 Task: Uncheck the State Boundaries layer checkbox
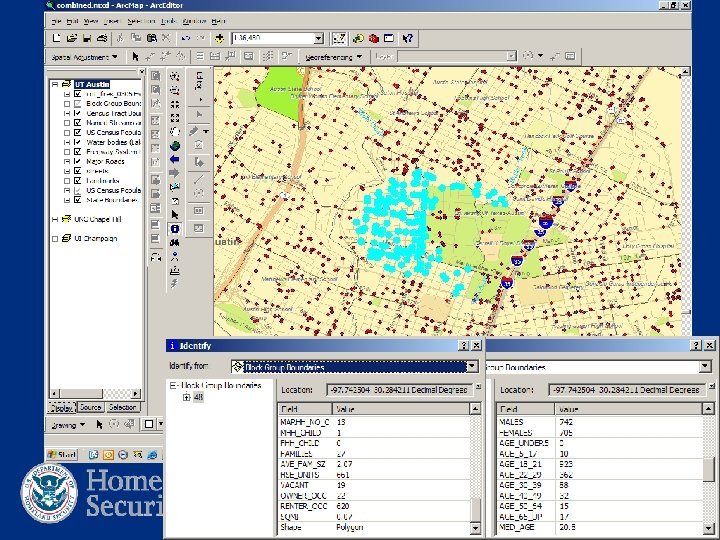tap(77, 200)
